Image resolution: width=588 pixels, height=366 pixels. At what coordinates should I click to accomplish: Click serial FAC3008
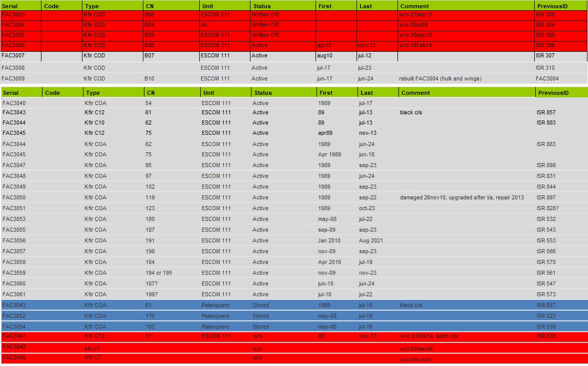tap(13, 68)
